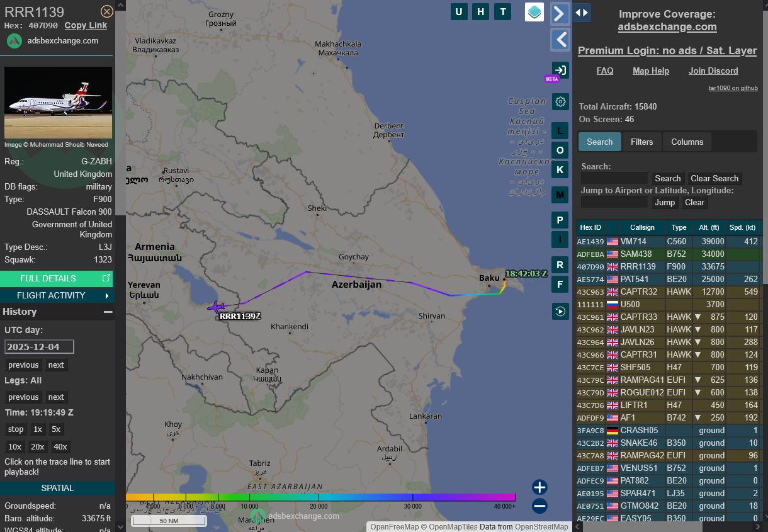The image size is (768, 532).
Task: Switch to the Filters tab
Action: pyautogui.click(x=641, y=142)
